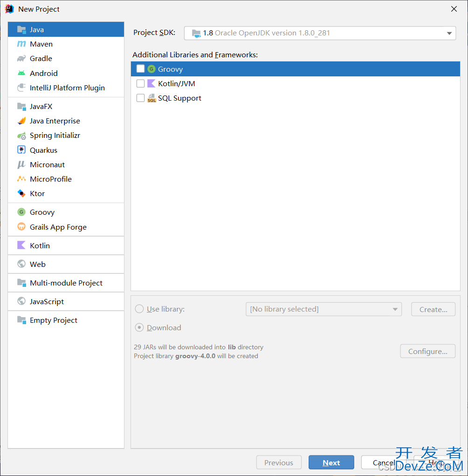
Task: Click the IntelliJ Platform Plugin label
Action: 67,88
